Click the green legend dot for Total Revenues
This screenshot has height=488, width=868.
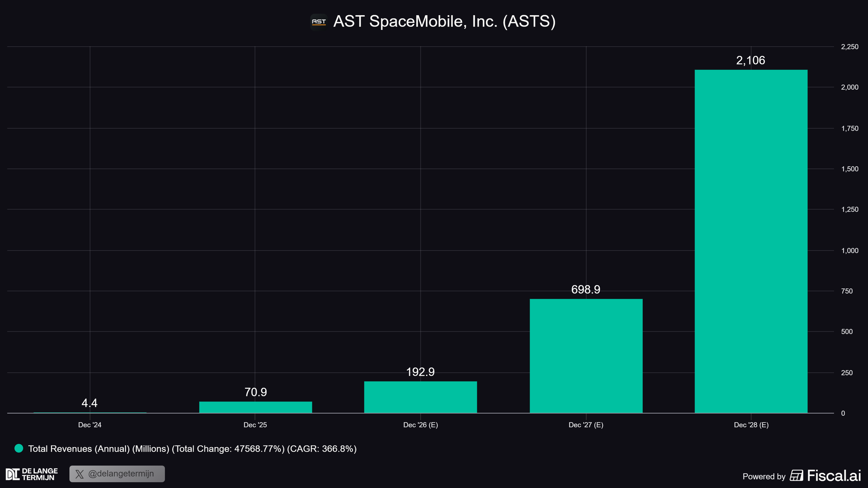point(19,449)
